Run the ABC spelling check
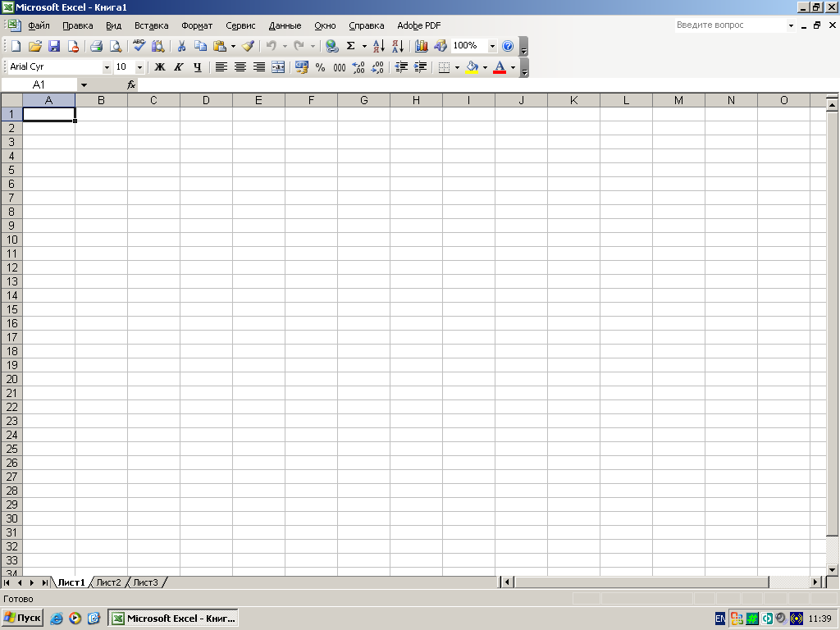Screen dimensions: 840x630 tap(139, 46)
